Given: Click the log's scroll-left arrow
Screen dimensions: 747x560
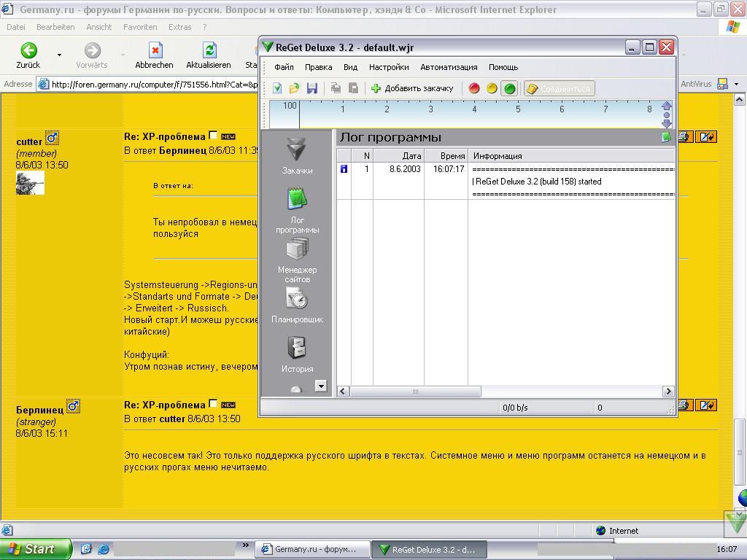Looking at the screenshot, I should coord(343,392).
